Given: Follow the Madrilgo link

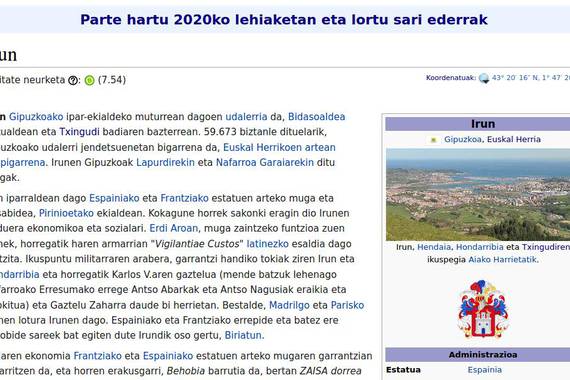Looking at the screenshot, I should point(289,305).
